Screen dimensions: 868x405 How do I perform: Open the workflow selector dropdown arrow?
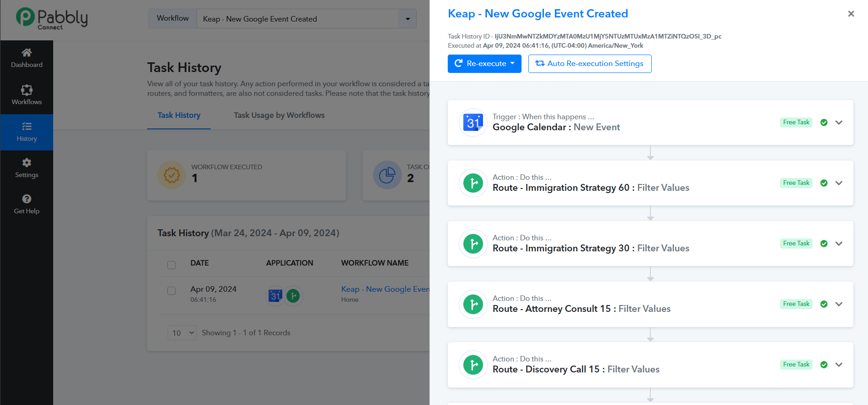coord(408,19)
